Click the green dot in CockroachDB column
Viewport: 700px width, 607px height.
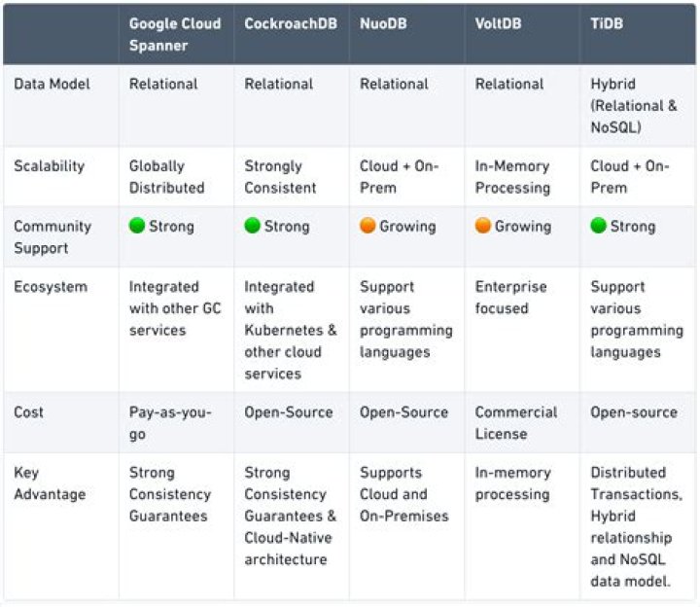coord(252,226)
